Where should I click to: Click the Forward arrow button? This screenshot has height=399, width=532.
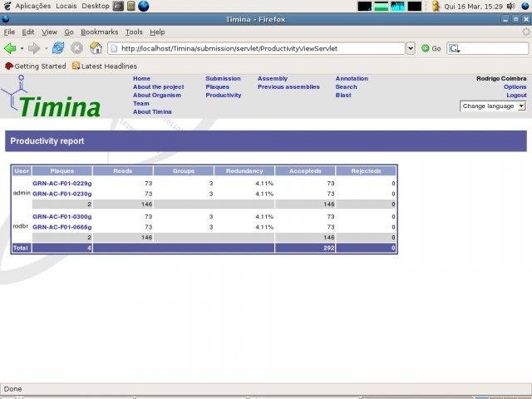pyautogui.click(x=34, y=48)
